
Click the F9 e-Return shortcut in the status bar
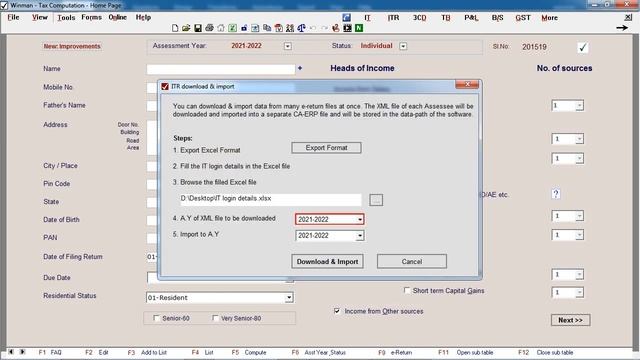[x=395, y=352]
